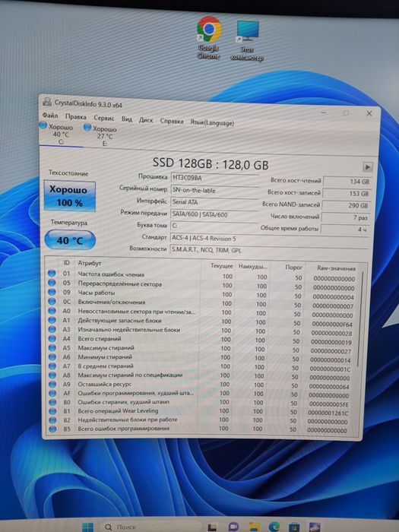Screen dimensions: 399x532
Task: Open File Explorer from taskbar
Action: 253,527
